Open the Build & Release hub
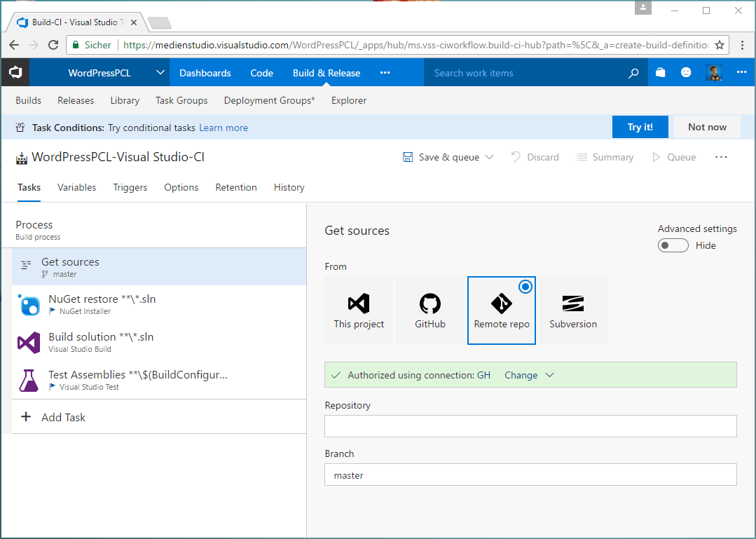Image resolution: width=756 pixels, height=539 pixels. [x=327, y=73]
